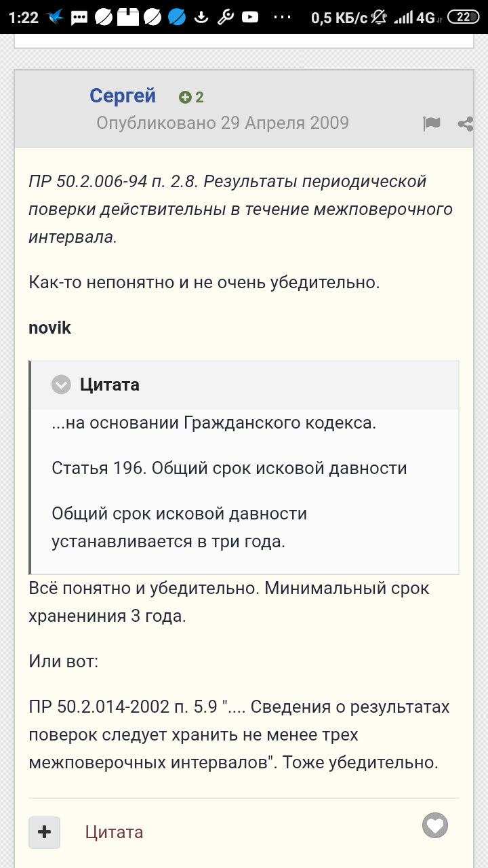Tap the YouTube notification icon
The image size is (488, 868).
[x=250, y=18]
